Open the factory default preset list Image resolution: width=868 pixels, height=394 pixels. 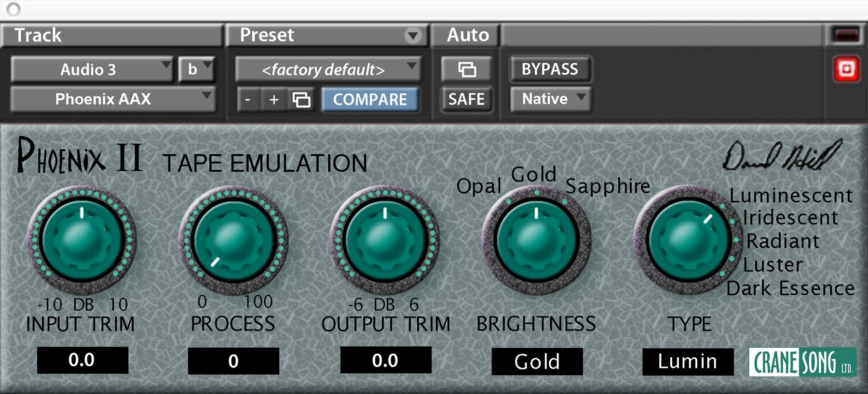[x=327, y=69]
